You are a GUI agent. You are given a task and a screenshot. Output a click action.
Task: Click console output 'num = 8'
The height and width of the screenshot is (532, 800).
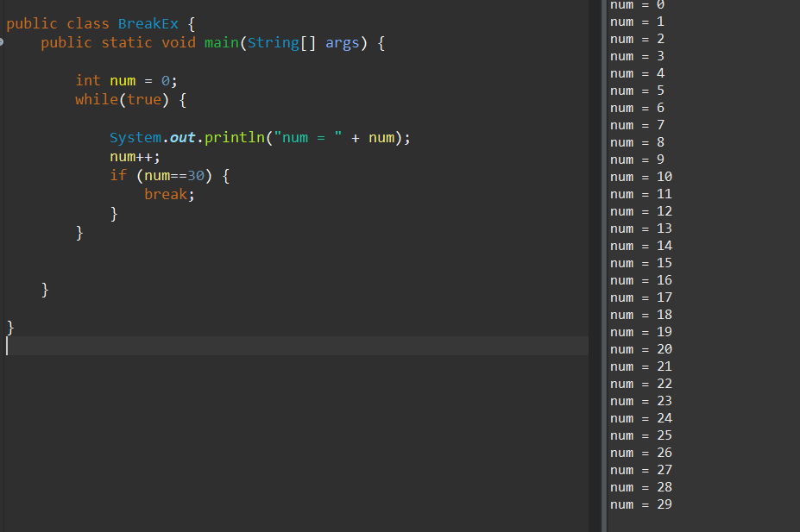pos(637,142)
